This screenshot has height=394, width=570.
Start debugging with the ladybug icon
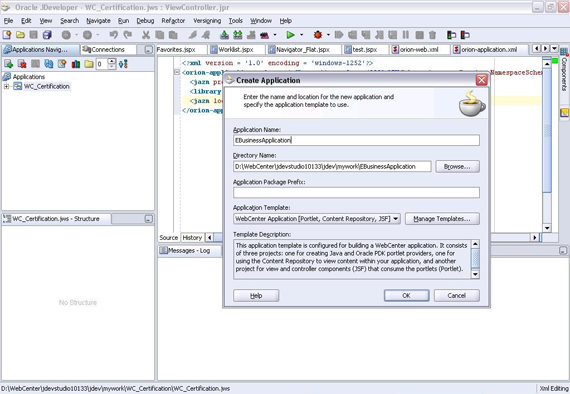click(318, 35)
